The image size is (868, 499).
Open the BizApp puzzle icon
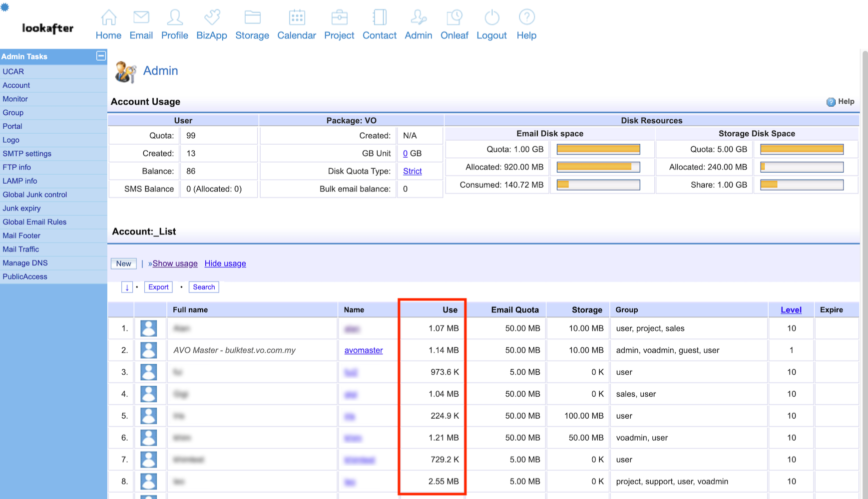(x=212, y=18)
